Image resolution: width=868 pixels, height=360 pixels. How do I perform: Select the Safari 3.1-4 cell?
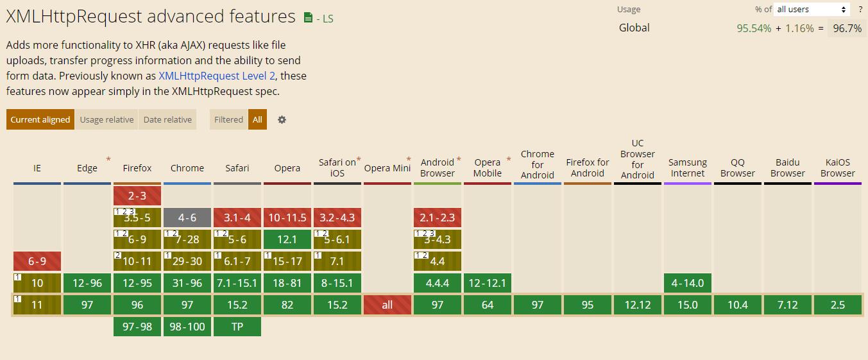click(237, 218)
